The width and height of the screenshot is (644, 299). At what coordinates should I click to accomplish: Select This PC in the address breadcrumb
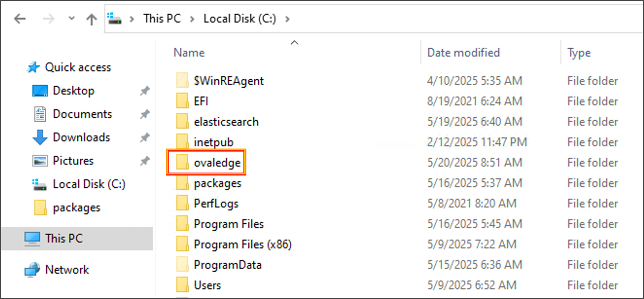pos(161,19)
